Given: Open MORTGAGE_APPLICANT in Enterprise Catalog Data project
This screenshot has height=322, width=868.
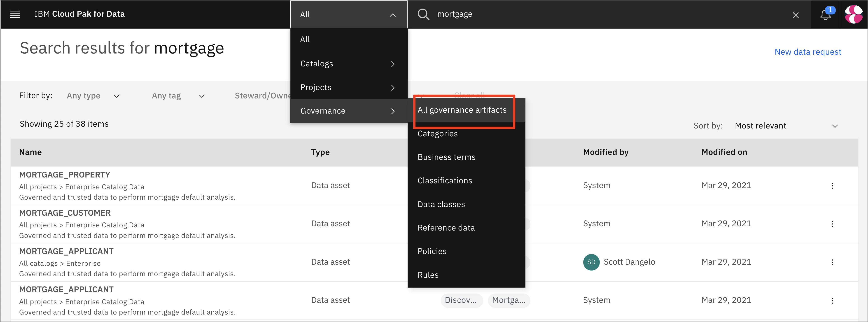Looking at the screenshot, I should (x=66, y=290).
